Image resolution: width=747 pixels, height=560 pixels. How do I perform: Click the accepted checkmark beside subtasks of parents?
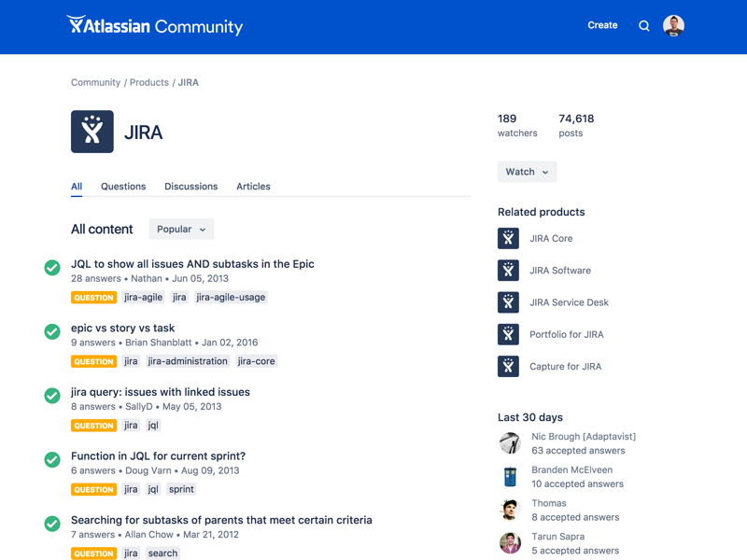[52, 524]
